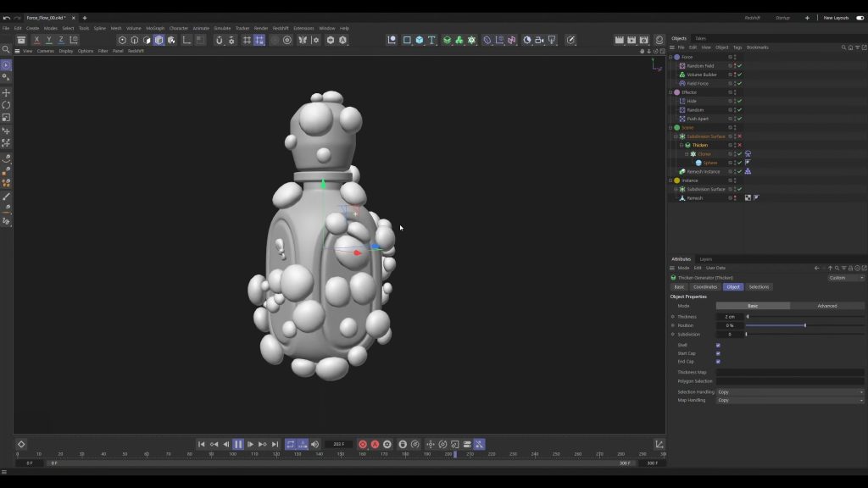Click the keyframe diamond icon at timeline left
868x488 pixels.
(x=21, y=444)
